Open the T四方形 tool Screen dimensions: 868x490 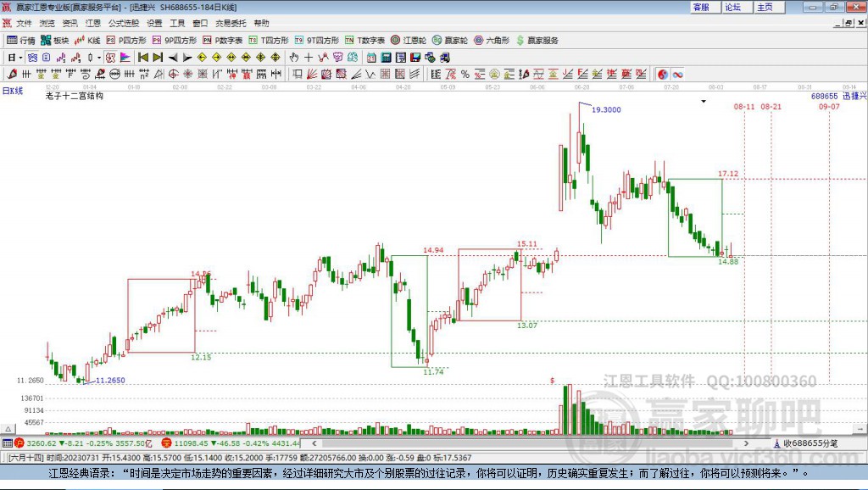(269, 41)
